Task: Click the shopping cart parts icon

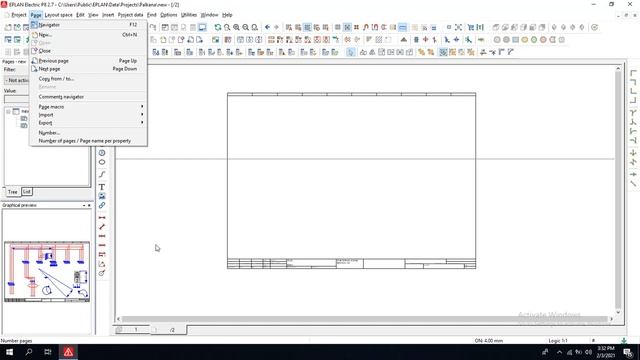Action: point(471,27)
